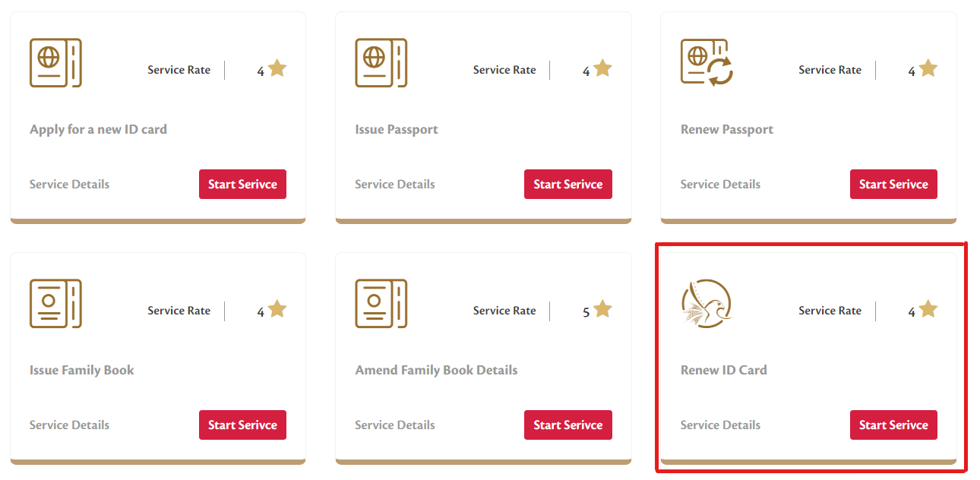
Task: Click the Amend Family Book Details icon
Action: pos(380,303)
